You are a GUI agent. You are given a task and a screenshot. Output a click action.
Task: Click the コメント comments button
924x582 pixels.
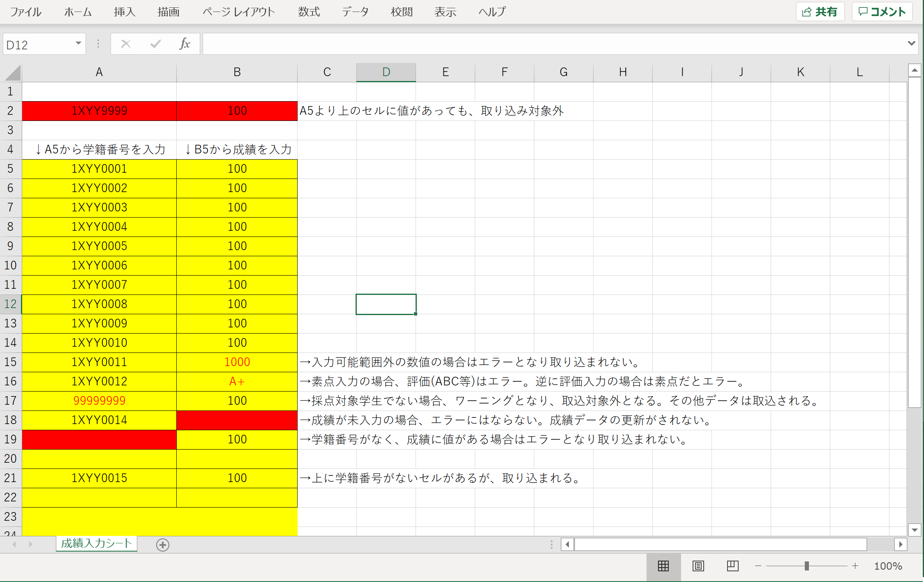[x=882, y=12]
